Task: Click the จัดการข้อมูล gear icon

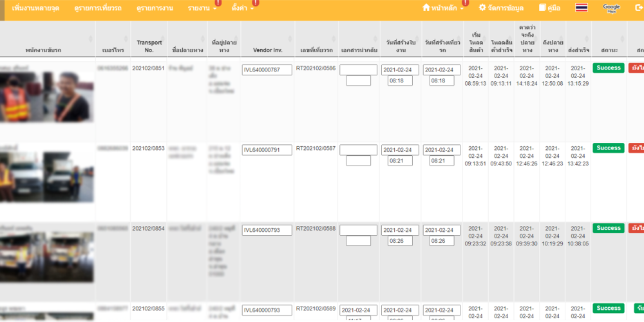Action: (482, 8)
